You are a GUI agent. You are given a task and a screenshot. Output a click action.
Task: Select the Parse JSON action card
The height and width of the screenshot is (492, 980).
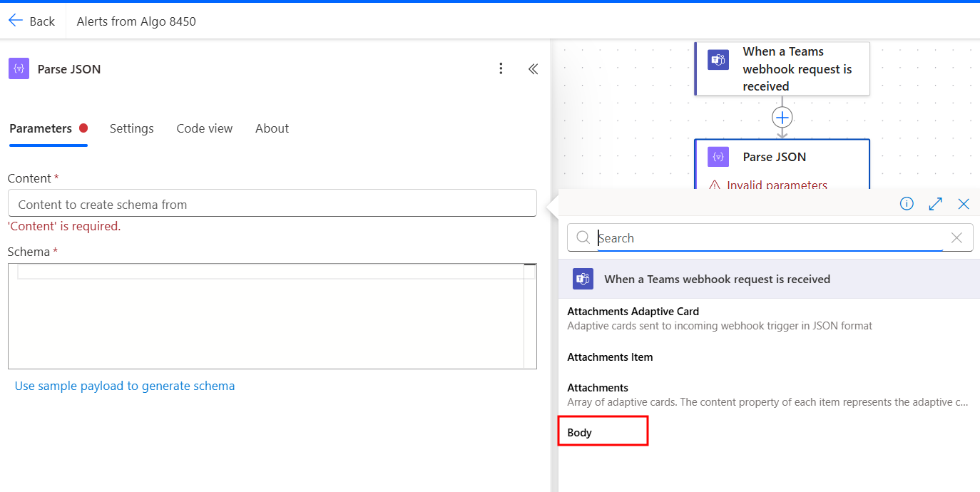click(782, 165)
